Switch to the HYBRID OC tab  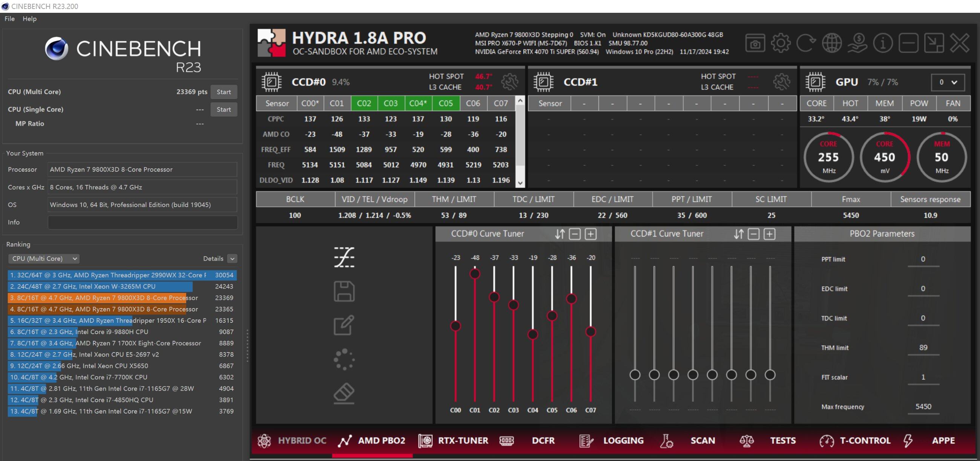tap(292, 441)
